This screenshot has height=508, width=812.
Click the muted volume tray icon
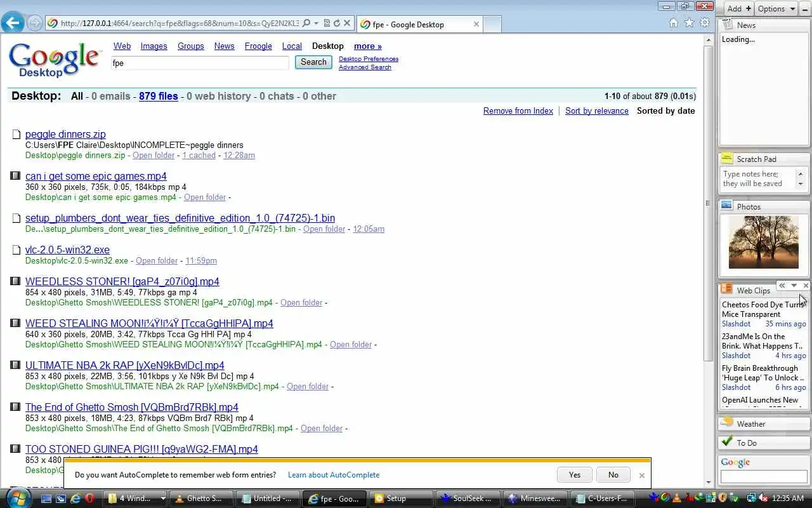[764, 498]
